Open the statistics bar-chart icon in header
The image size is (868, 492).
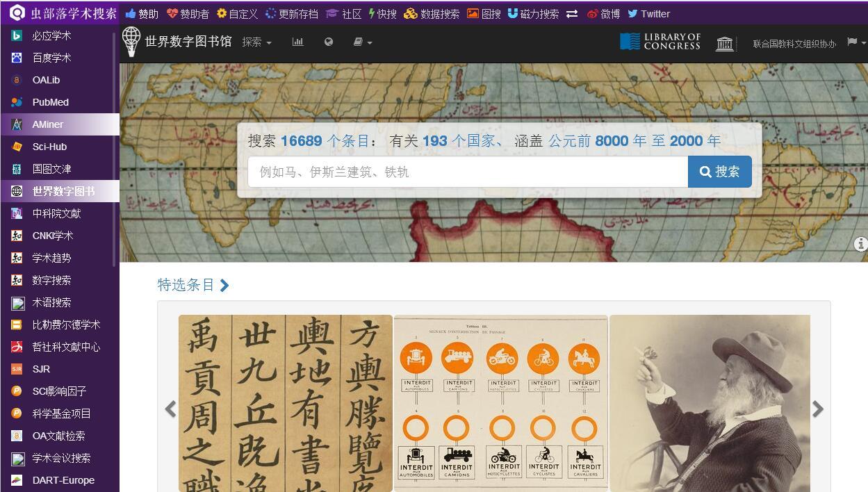297,42
